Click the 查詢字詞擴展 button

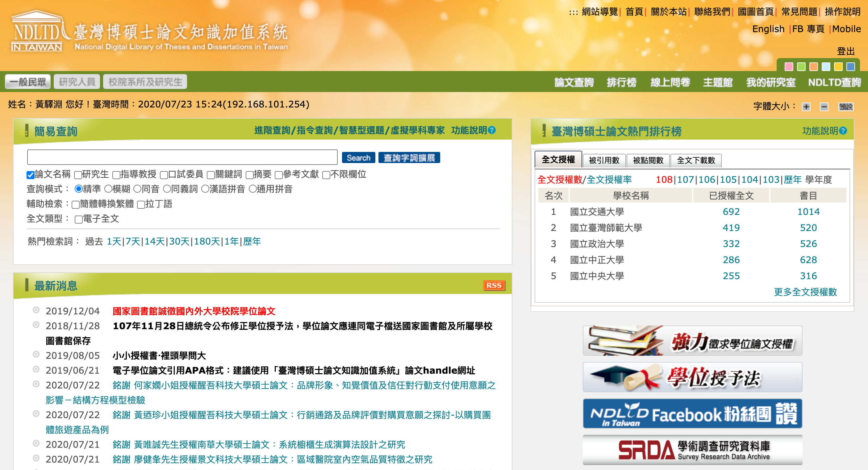[x=409, y=157]
